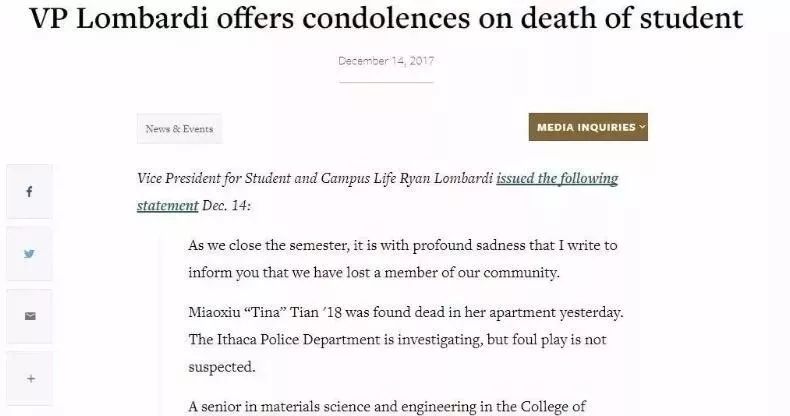Screen dimensions: 790x416
Task: Click the 'Miaoxiu "Tina" Tian '18' sentence
Action: pyautogui.click(x=406, y=313)
